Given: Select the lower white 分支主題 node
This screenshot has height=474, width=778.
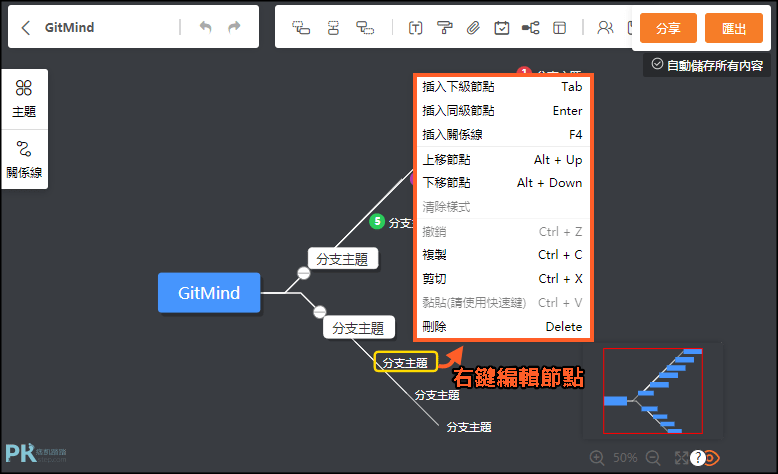Looking at the screenshot, I should pos(358,328).
